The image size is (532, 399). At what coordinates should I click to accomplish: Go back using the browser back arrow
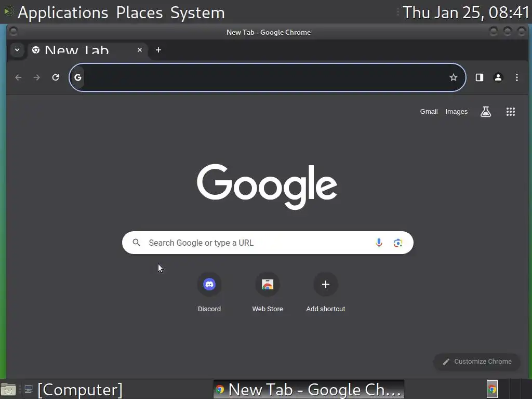[x=18, y=77]
